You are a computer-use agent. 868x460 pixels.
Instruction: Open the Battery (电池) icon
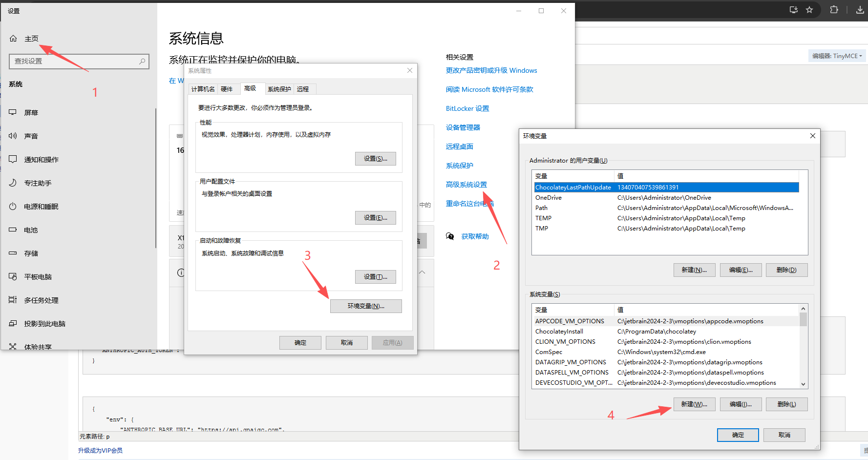[13, 230]
